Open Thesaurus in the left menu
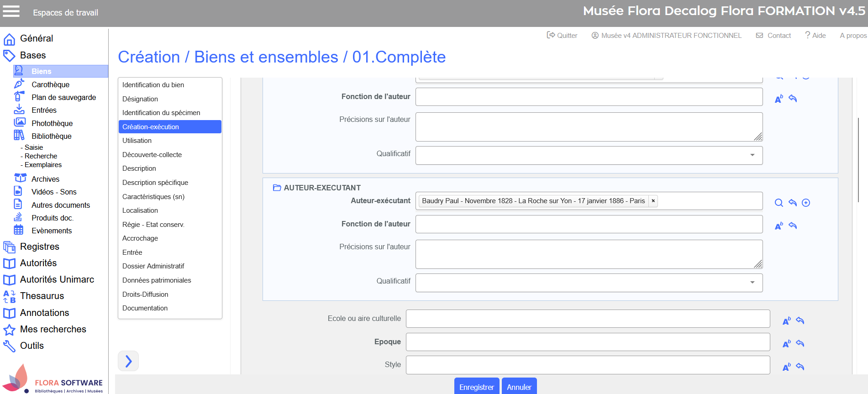Screen dimensions: 868x394 click(42, 296)
